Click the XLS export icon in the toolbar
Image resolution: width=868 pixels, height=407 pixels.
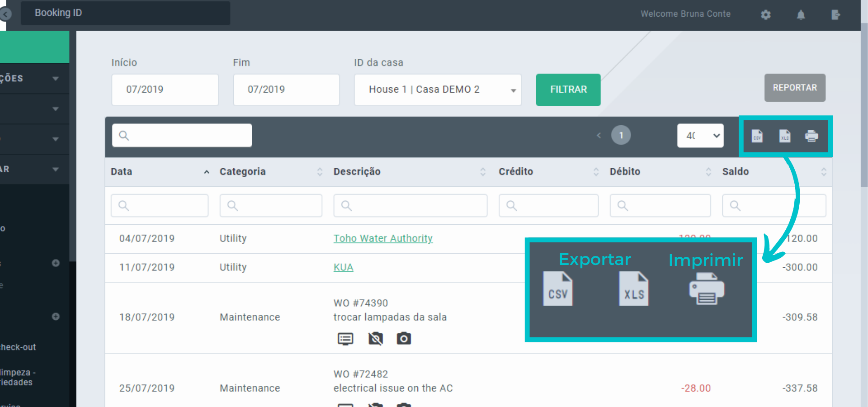click(785, 136)
